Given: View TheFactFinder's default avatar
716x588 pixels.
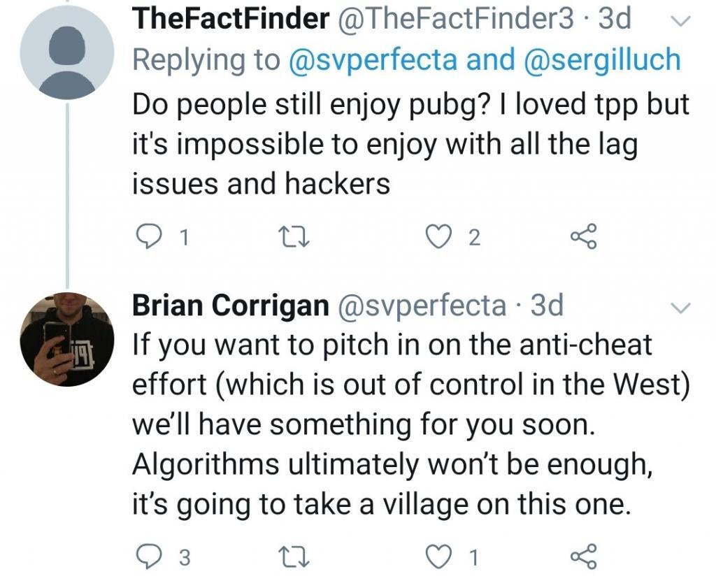Looking at the screenshot, I should [66, 52].
